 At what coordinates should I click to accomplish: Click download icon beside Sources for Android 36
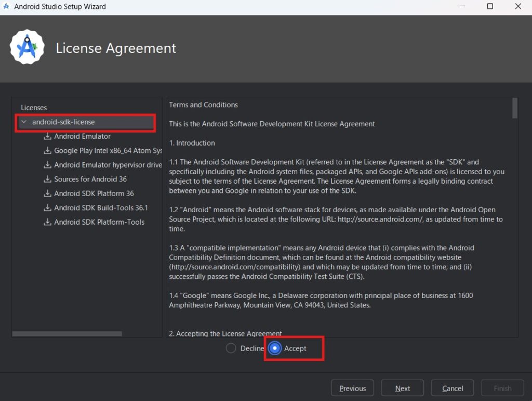pos(48,179)
